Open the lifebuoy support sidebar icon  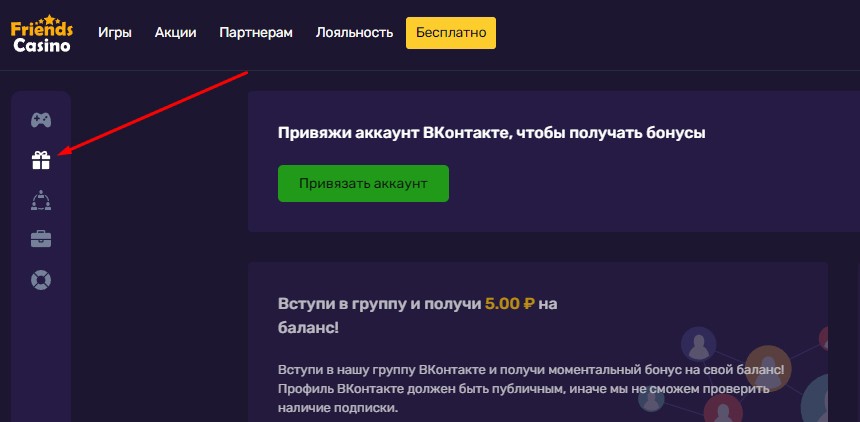41,280
